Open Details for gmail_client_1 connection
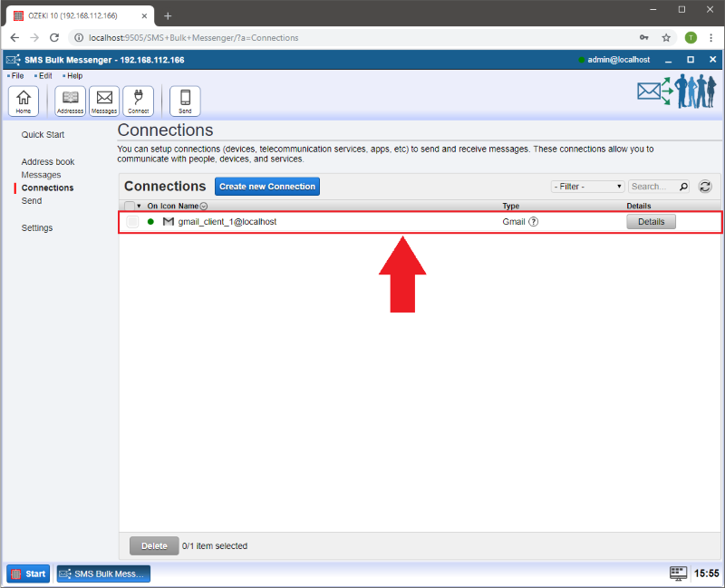The image size is (725, 588). 651,222
